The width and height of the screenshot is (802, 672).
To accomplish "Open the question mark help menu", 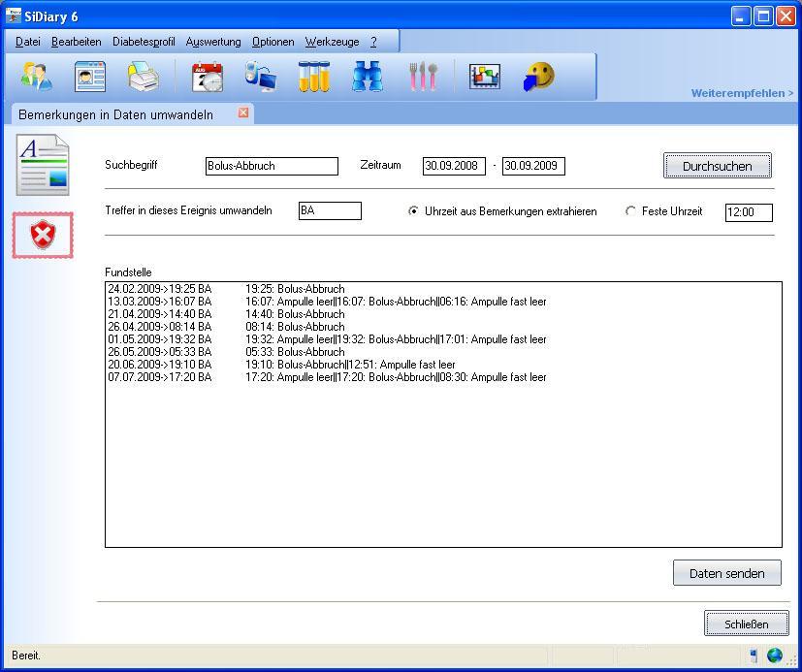I will (x=374, y=42).
